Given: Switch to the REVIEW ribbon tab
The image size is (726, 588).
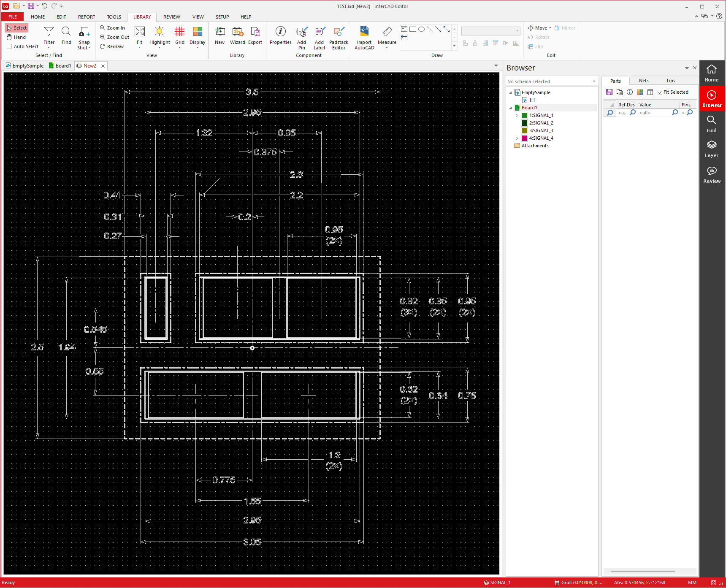Looking at the screenshot, I should (171, 17).
